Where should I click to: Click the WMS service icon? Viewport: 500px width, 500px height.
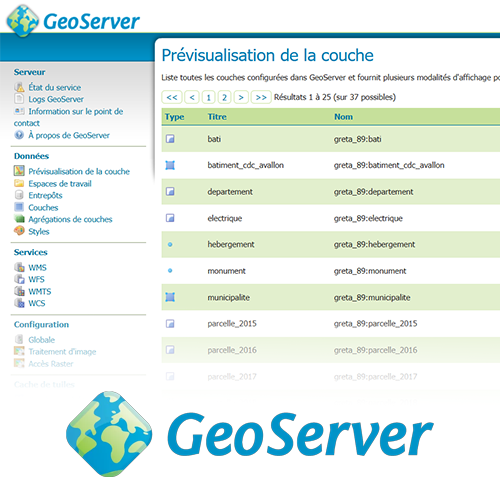coord(19,267)
